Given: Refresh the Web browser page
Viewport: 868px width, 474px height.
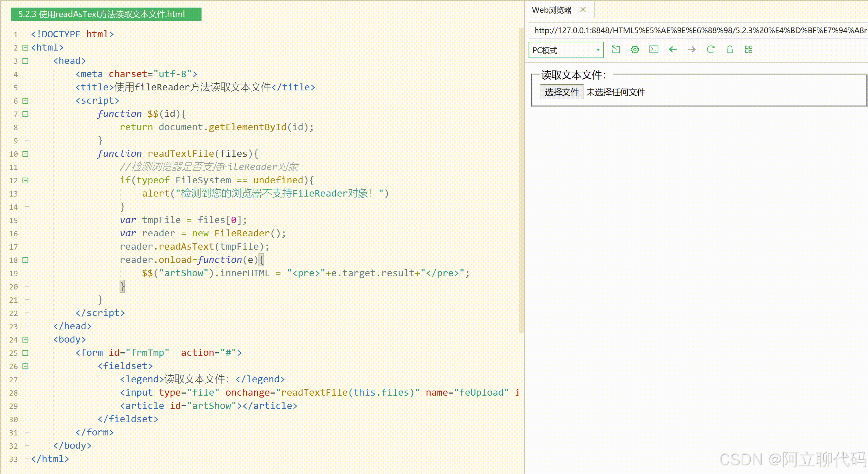Looking at the screenshot, I should click(711, 50).
